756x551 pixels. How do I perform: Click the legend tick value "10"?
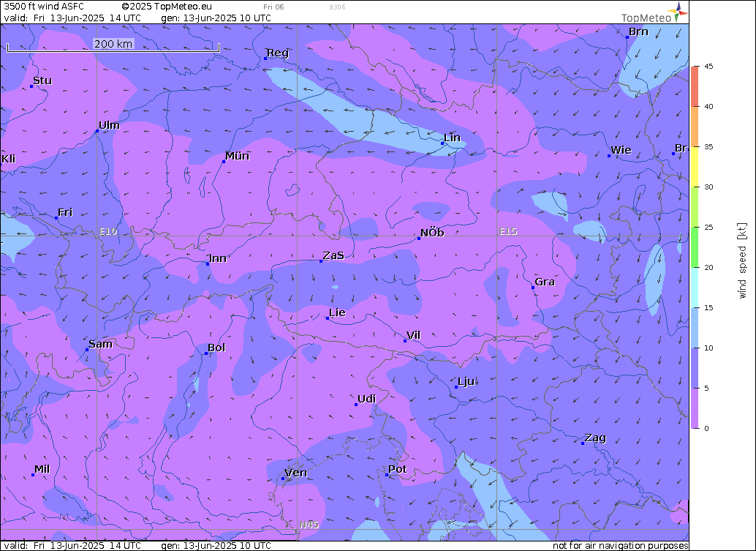coord(708,348)
